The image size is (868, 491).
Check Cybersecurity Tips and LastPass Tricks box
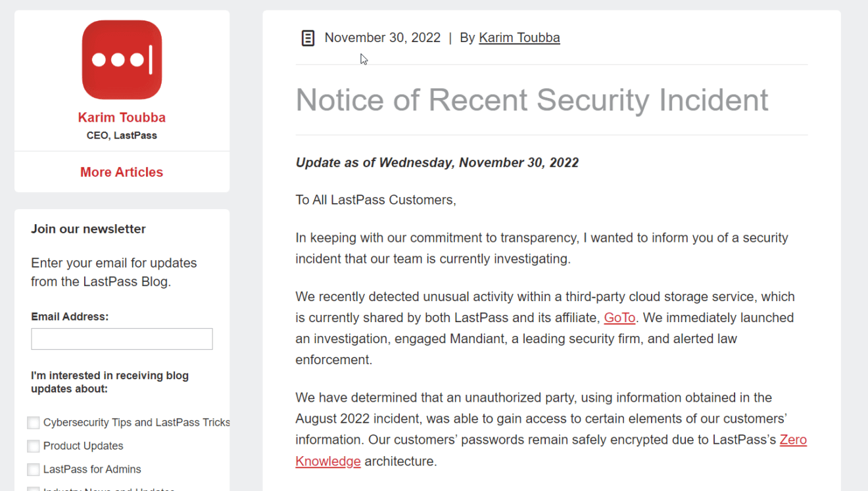click(34, 423)
